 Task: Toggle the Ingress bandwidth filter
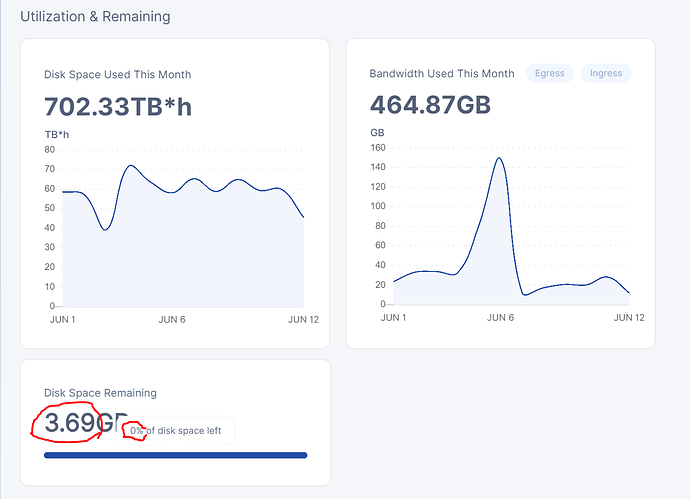point(606,73)
